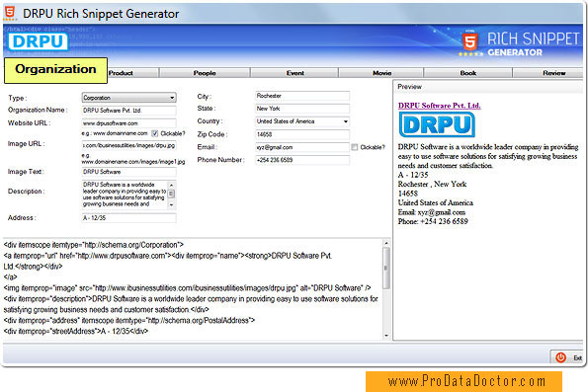
Task: Click the Image Text input field
Action: [x=129, y=172]
